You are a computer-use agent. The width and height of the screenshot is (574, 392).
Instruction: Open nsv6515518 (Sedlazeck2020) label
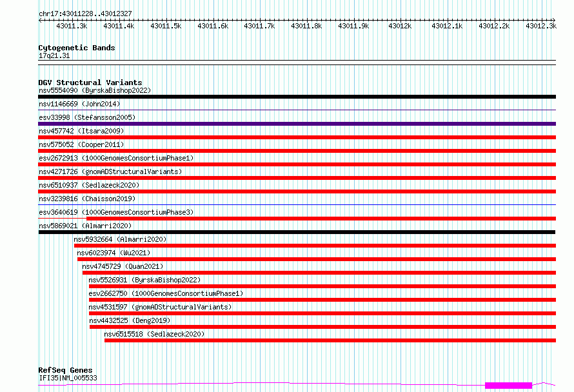(x=154, y=334)
